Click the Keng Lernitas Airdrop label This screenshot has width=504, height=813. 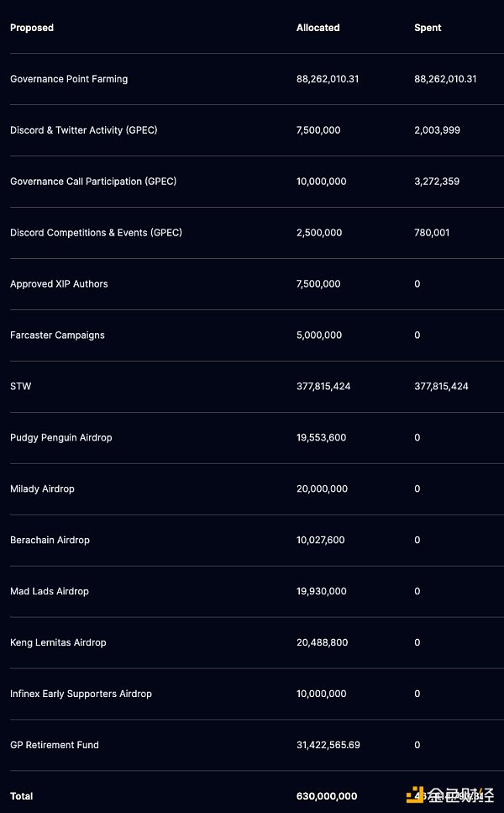tap(58, 643)
